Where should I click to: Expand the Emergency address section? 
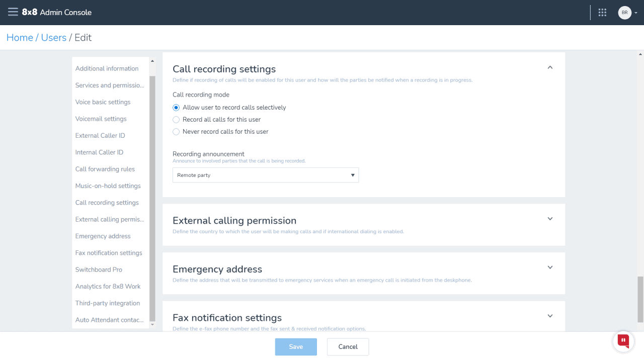pyautogui.click(x=550, y=267)
